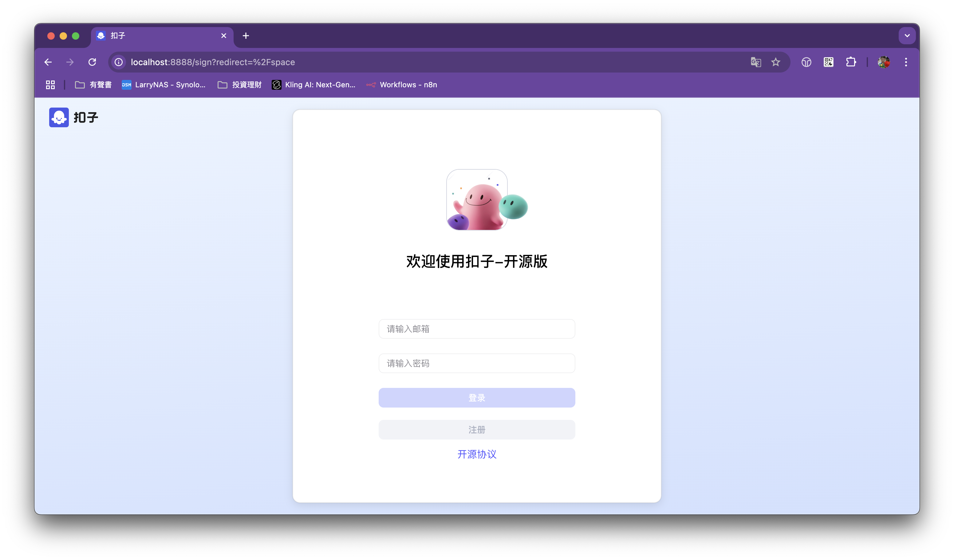Viewport: 954px width, 560px height.
Task: Click the macOS green fullscreen button
Action: tap(76, 36)
